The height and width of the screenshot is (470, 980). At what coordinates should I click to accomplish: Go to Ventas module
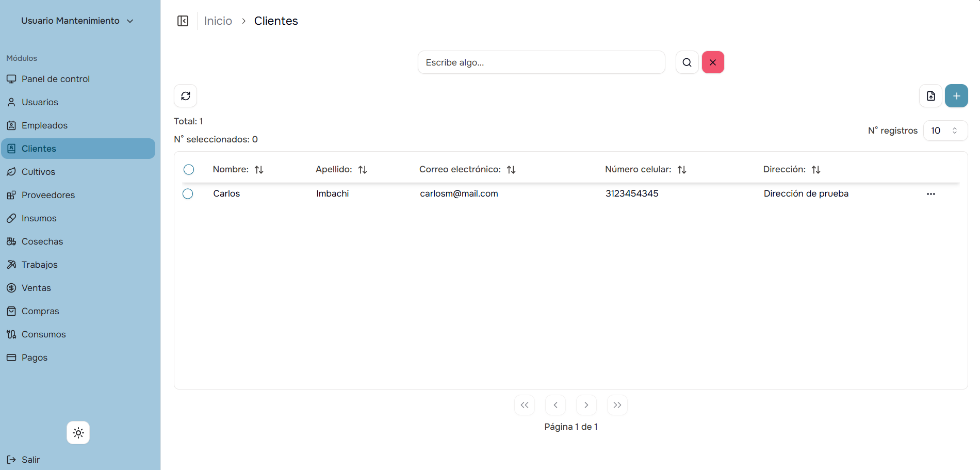tap(36, 288)
